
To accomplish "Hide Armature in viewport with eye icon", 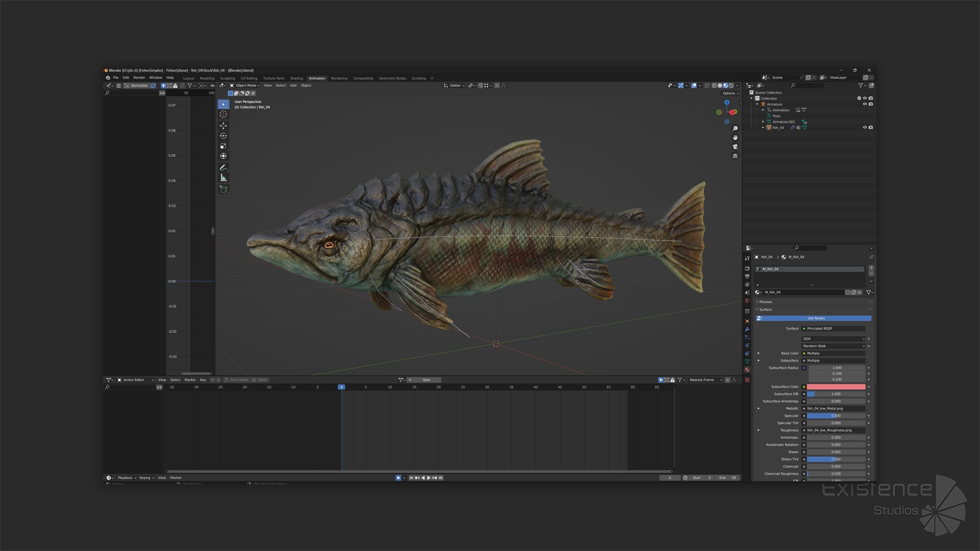I will [x=865, y=104].
